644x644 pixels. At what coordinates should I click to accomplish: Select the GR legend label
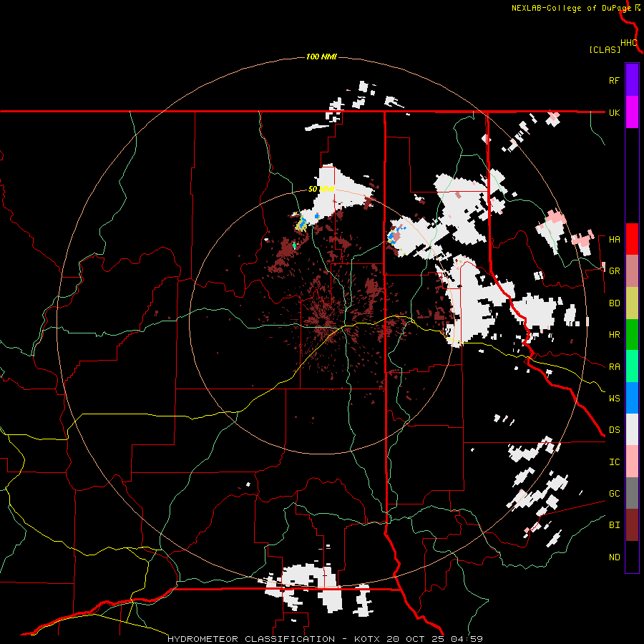[614, 271]
